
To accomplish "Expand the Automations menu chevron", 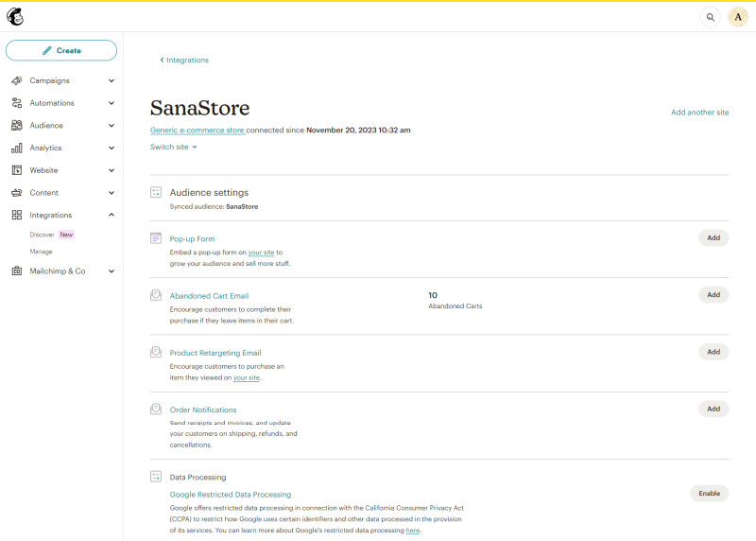I will click(x=112, y=103).
